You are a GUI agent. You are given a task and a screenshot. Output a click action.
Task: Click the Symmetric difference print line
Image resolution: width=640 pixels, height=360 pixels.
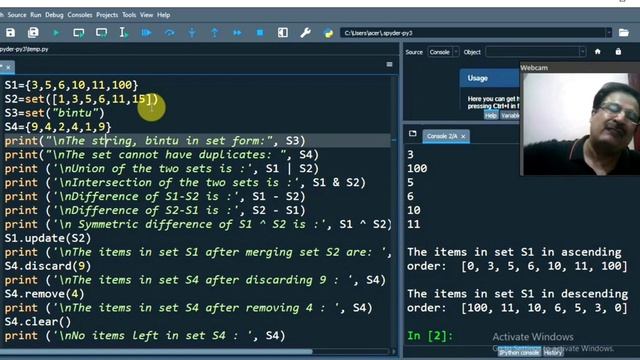click(198, 224)
